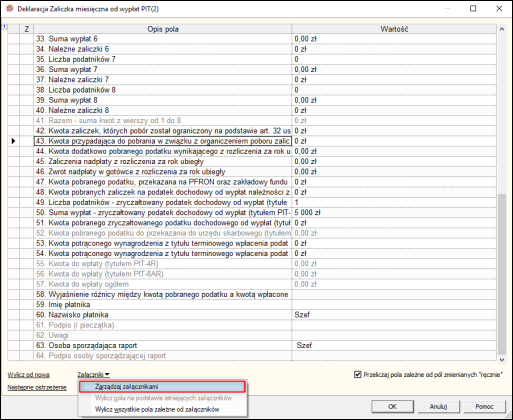
Task: Click the vertical scrollbar thumb
Action: (x=502, y=274)
